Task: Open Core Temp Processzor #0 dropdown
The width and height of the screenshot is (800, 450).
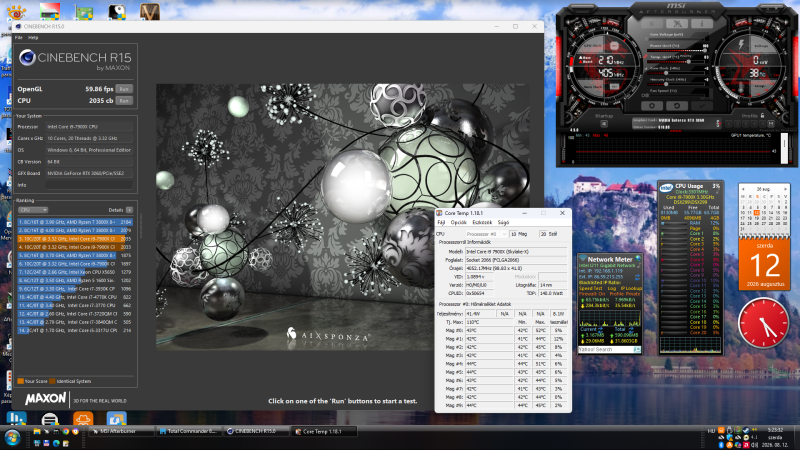Action: (x=486, y=234)
